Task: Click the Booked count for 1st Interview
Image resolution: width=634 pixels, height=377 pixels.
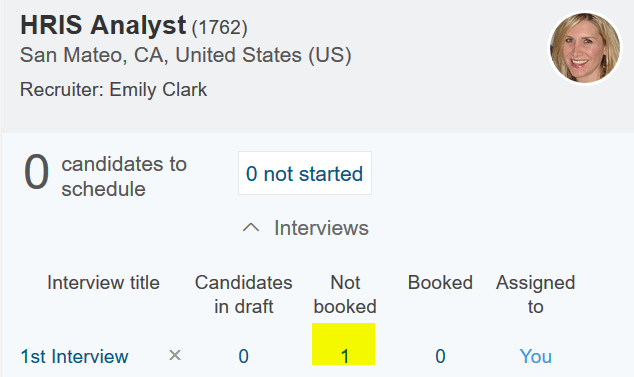Action: tap(440, 356)
